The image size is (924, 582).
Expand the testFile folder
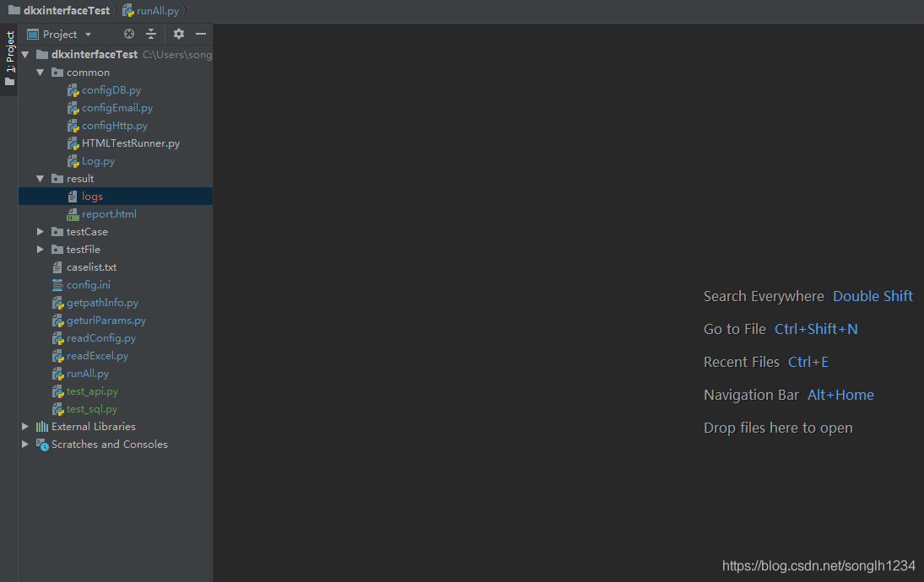tap(39, 249)
